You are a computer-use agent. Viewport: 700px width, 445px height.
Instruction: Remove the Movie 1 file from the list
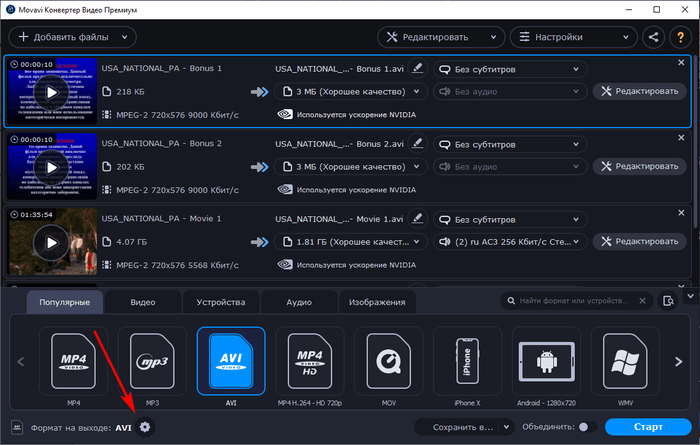pyautogui.click(x=681, y=213)
